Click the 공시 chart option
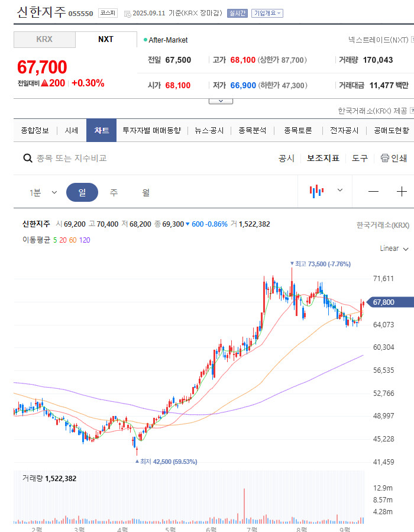 286,158
